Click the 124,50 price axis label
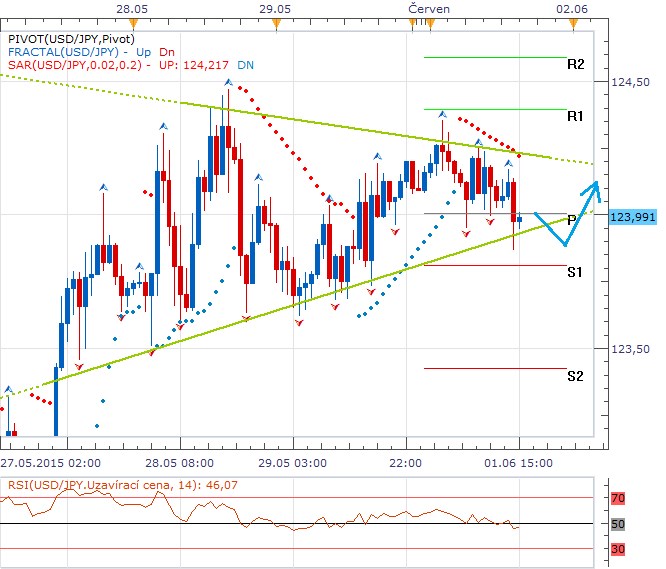The image size is (666, 569). click(x=630, y=82)
